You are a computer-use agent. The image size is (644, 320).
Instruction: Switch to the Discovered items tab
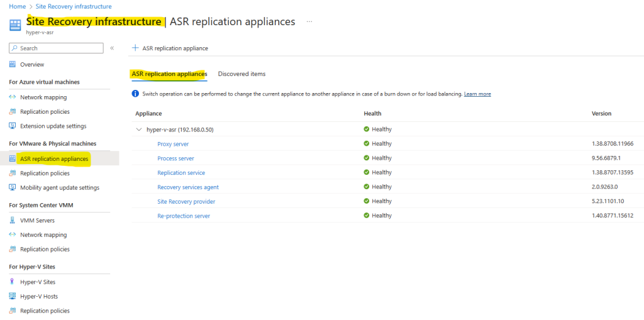point(241,74)
